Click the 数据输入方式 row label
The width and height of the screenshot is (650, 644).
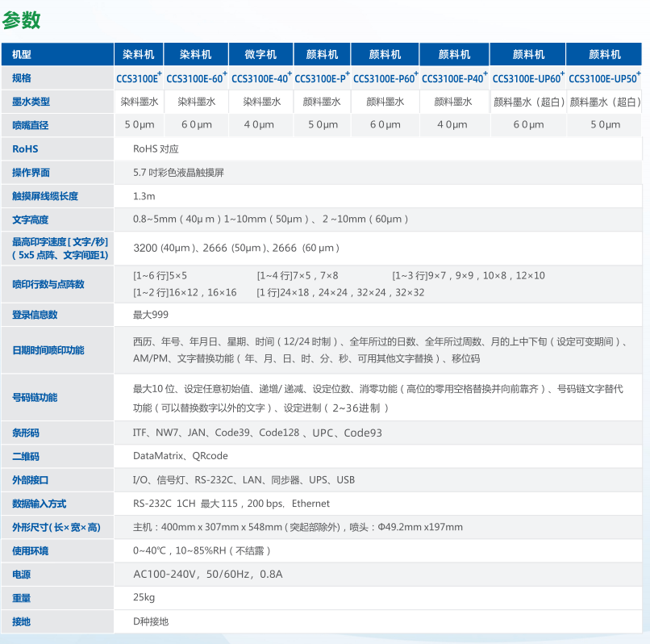(x=40, y=504)
